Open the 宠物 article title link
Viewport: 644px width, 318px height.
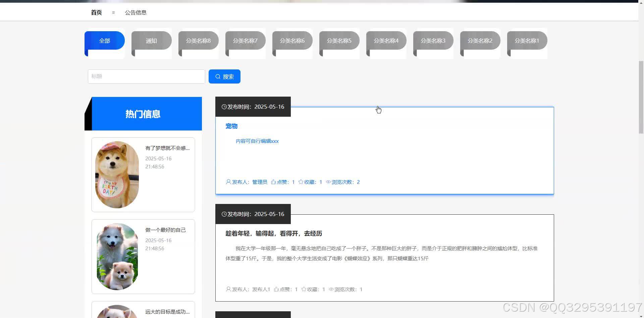point(231,126)
